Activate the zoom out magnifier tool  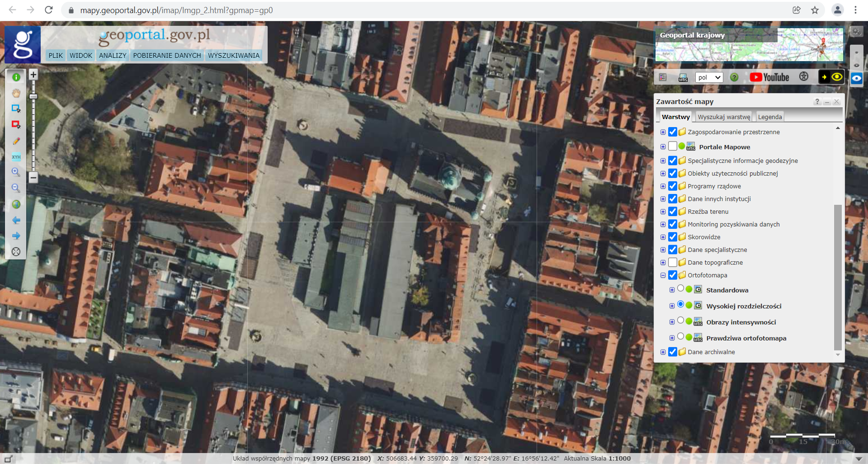point(16,188)
